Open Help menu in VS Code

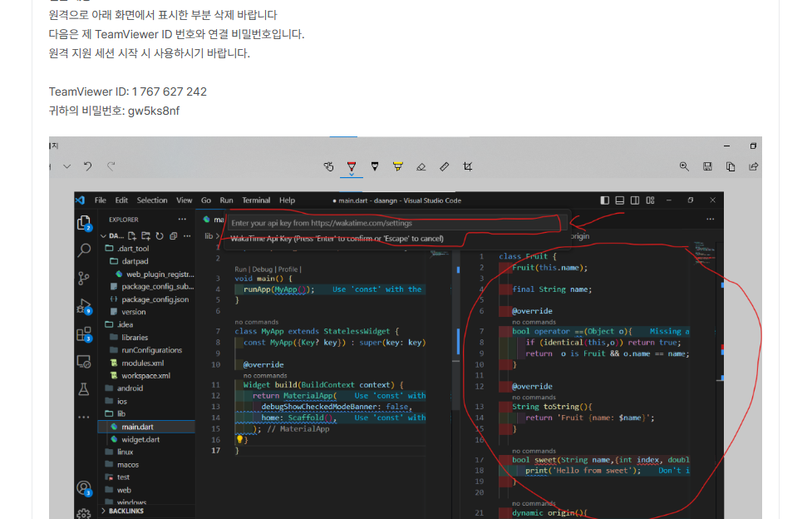(x=288, y=200)
